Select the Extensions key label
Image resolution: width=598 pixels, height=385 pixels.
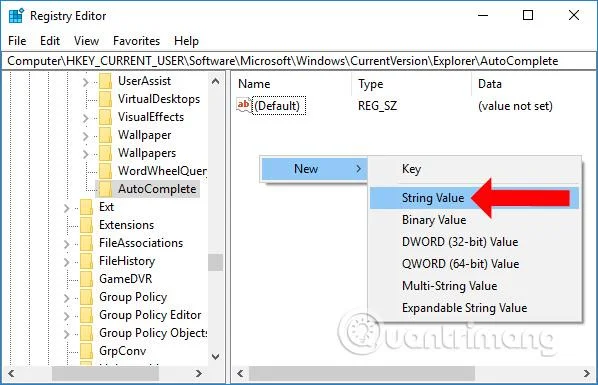[x=127, y=225]
